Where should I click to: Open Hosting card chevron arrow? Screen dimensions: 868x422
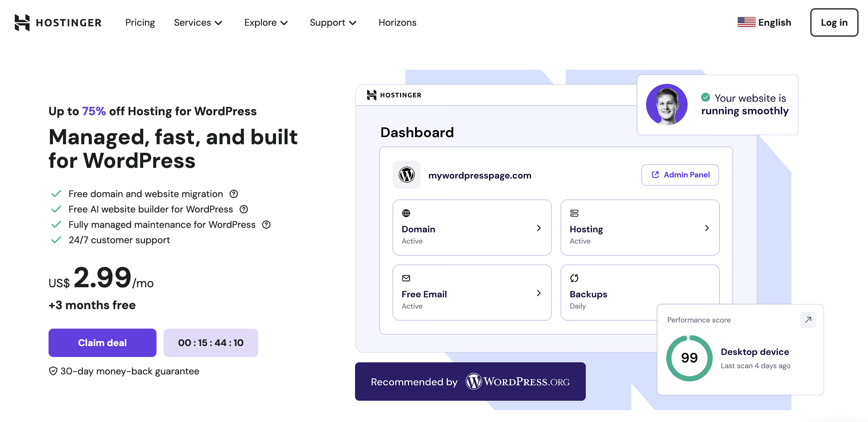click(707, 228)
